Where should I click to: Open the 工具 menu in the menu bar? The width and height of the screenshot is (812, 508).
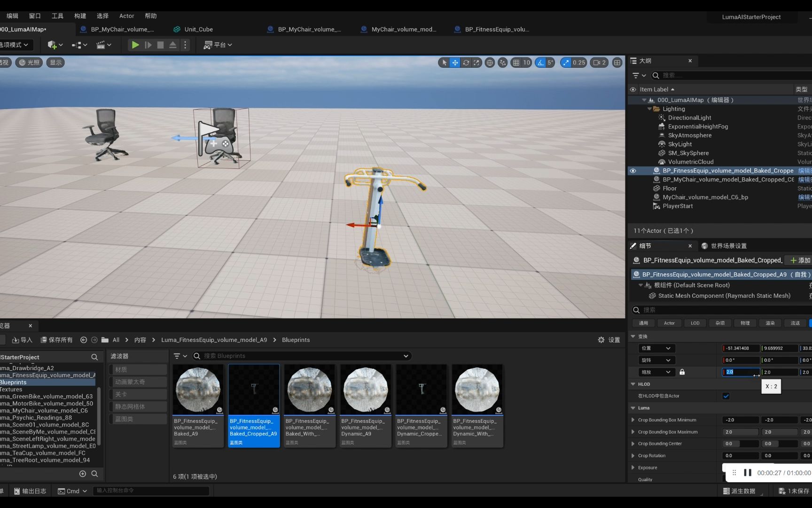(x=57, y=16)
